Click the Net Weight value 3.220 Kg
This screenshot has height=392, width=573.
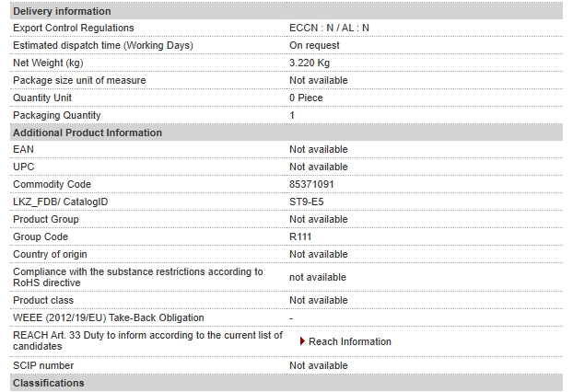(x=310, y=63)
